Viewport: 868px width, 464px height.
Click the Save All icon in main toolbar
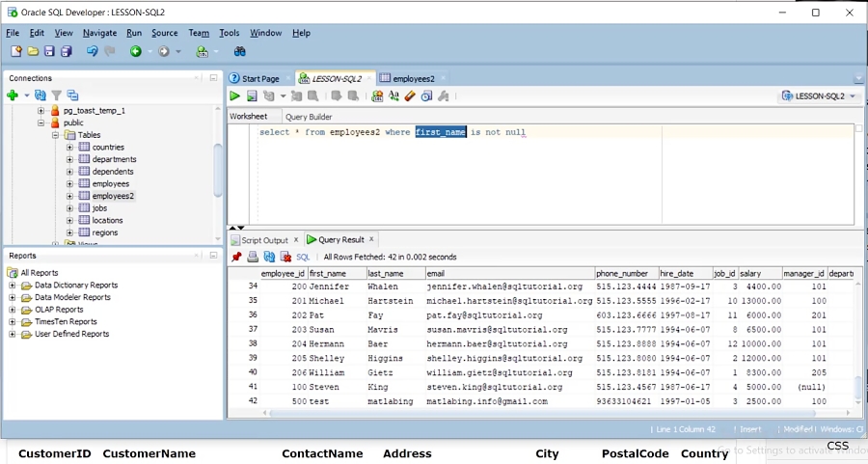(x=67, y=51)
